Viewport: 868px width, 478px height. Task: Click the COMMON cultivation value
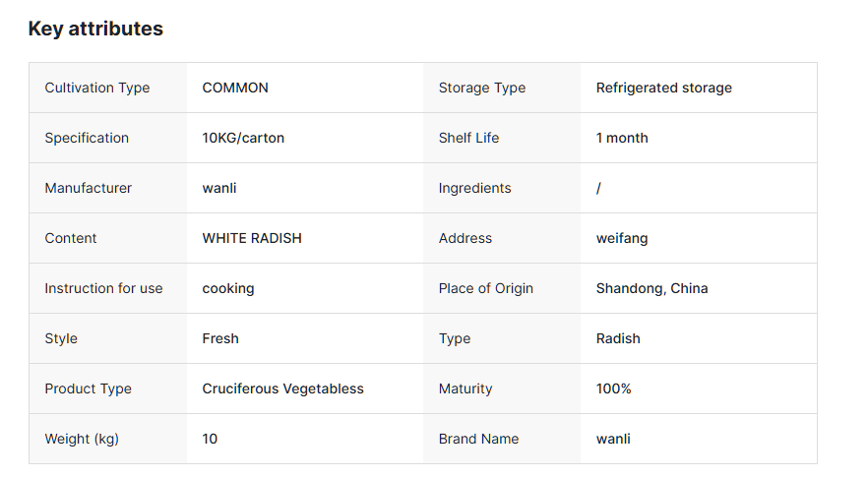coord(235,88)
